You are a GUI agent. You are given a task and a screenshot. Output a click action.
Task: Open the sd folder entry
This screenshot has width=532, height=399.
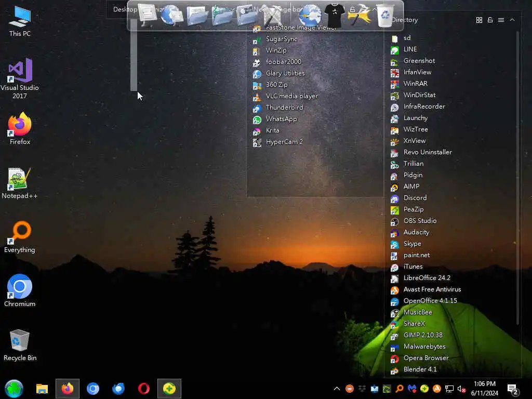tap(401, 38)
